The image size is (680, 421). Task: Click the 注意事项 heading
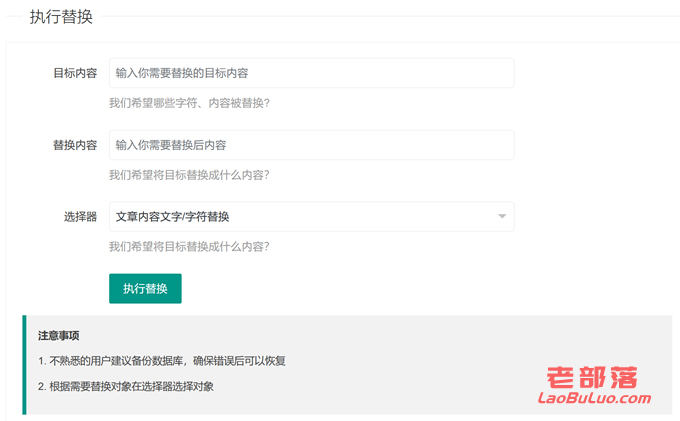(59, 336)
